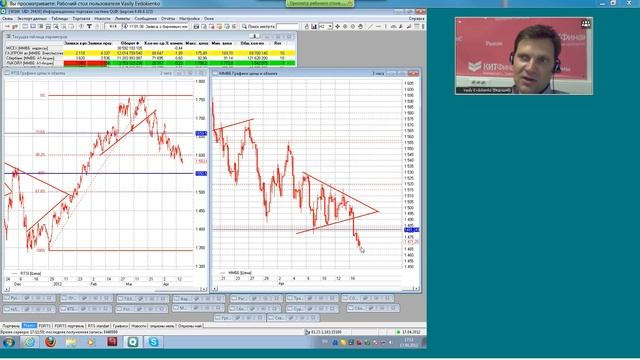Open the Лимиты menu
This screenshot has height=360, width=640.
click(x=122, y=19)
